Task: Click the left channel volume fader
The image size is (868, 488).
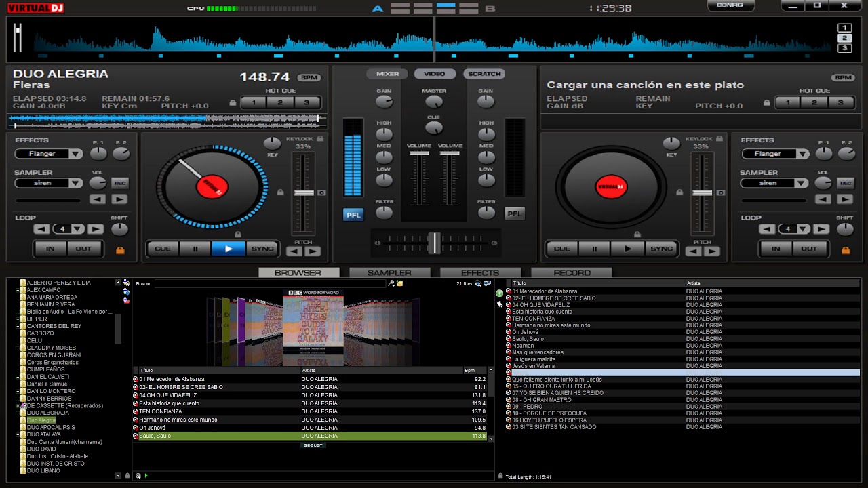Action: coord(419,153)
